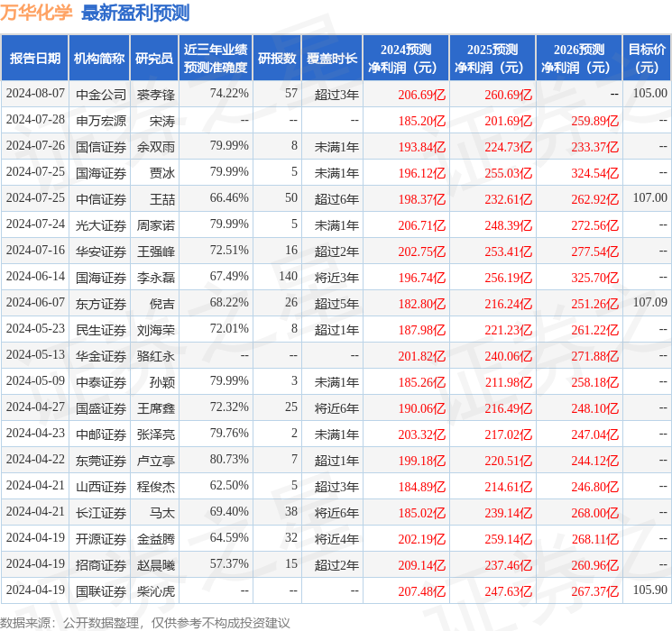This screenshot has width=672, height=631.
Task: Select the 研究员 column header
Action: point(154,59)
